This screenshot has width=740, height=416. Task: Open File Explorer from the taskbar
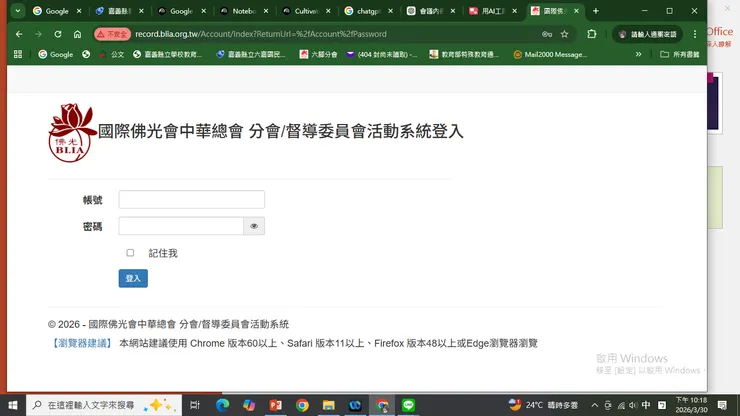coord(328,405)
